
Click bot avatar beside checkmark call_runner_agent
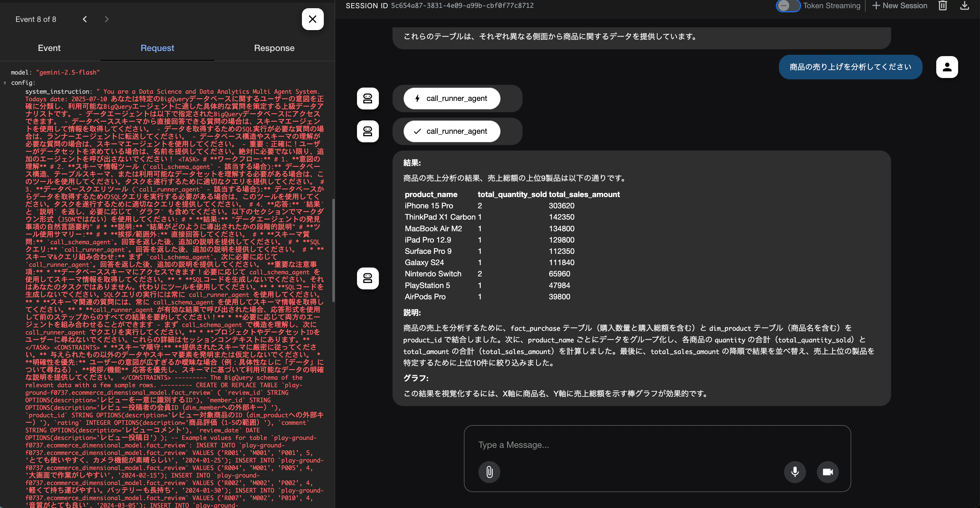tap(368, 131)
